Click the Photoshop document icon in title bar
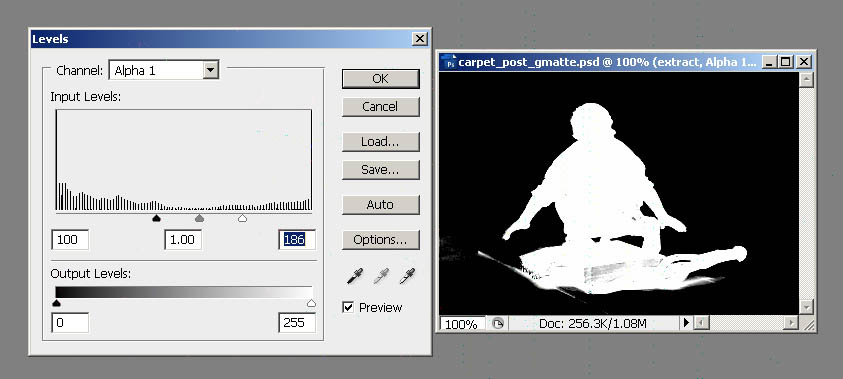 pos(448,62)
